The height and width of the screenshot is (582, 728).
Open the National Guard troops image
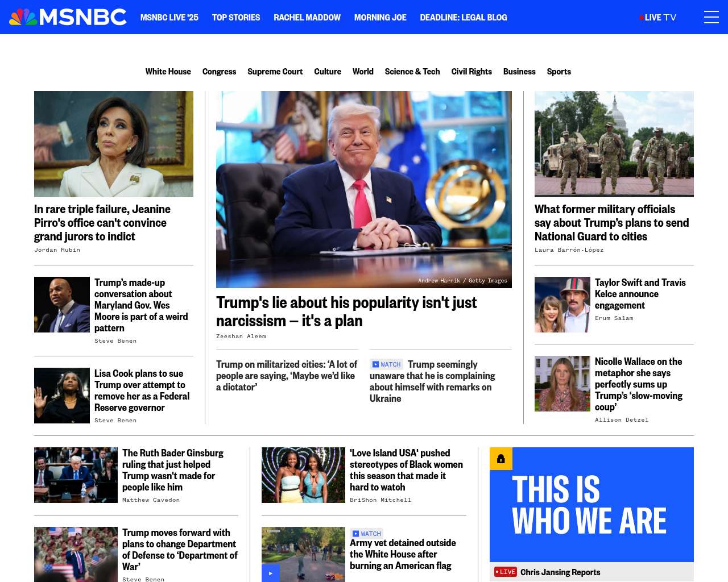click(614, 144)
